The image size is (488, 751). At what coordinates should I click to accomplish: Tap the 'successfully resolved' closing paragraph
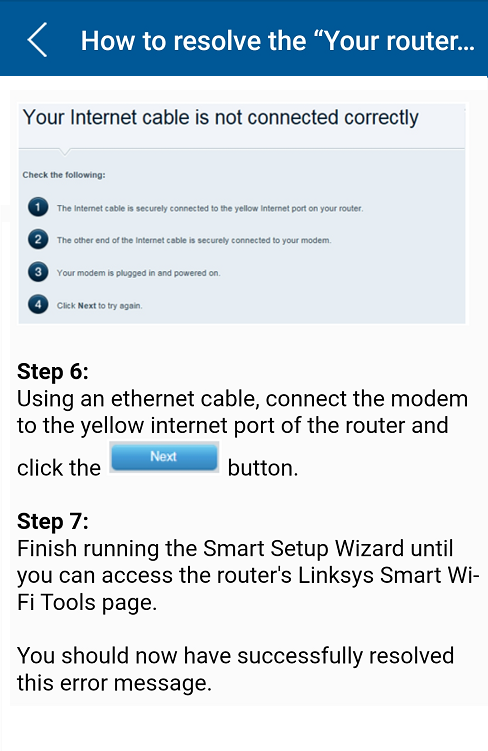pyautogui.click(x=235, y=669)
